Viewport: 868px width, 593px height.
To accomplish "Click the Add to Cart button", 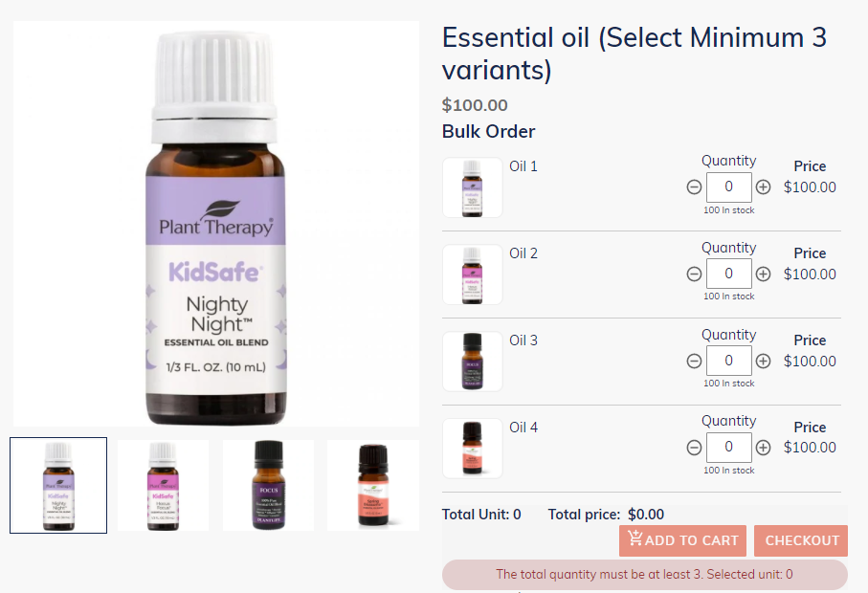I will (682, 540).
